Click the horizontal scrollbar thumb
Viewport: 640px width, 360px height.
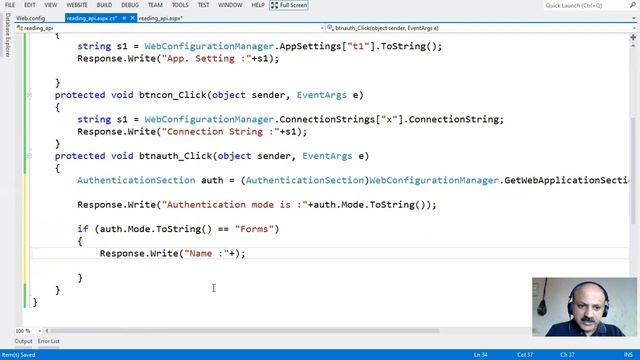pos(245,331)
